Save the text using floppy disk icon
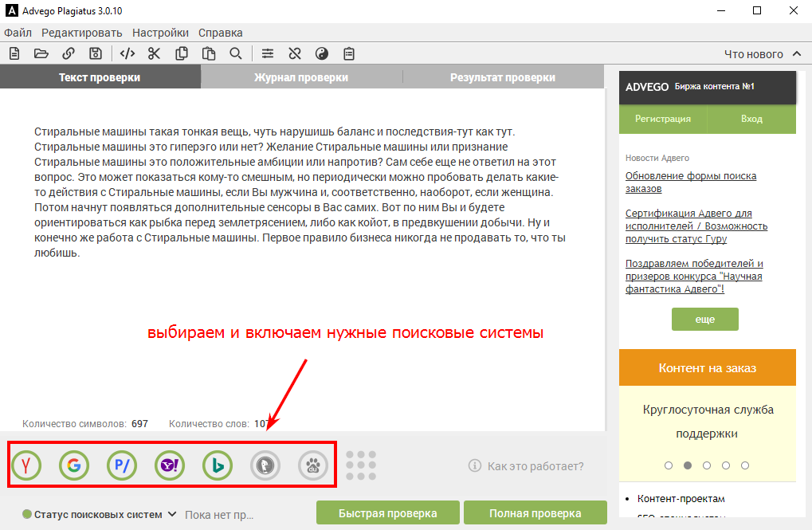Screen dimensions: 812x530 point(96,53)
